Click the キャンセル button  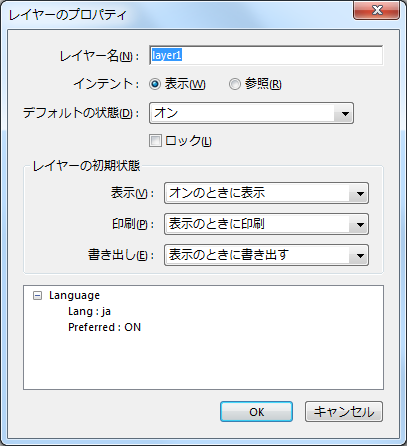[x=344, y=412]
